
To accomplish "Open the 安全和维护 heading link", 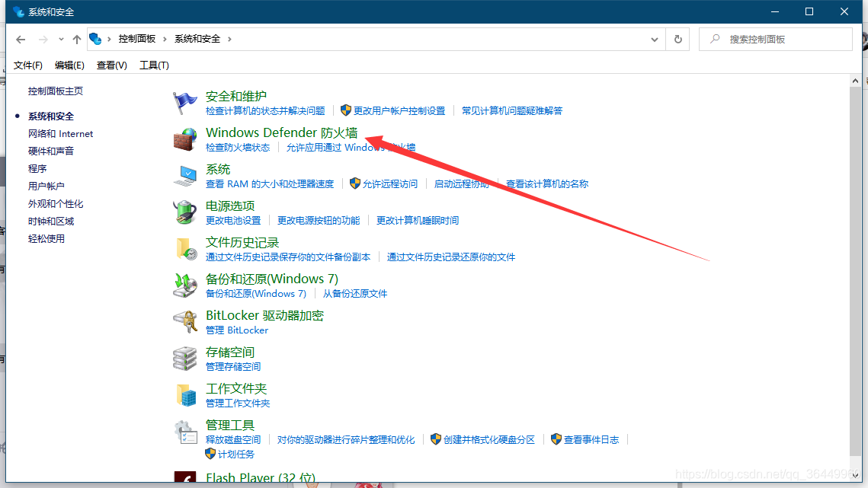I will click(235, 96).
